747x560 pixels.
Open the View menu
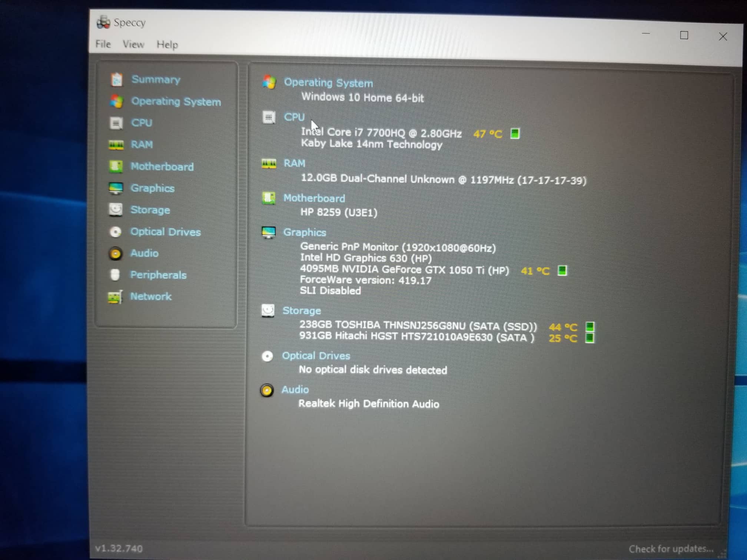pos(133,44)
